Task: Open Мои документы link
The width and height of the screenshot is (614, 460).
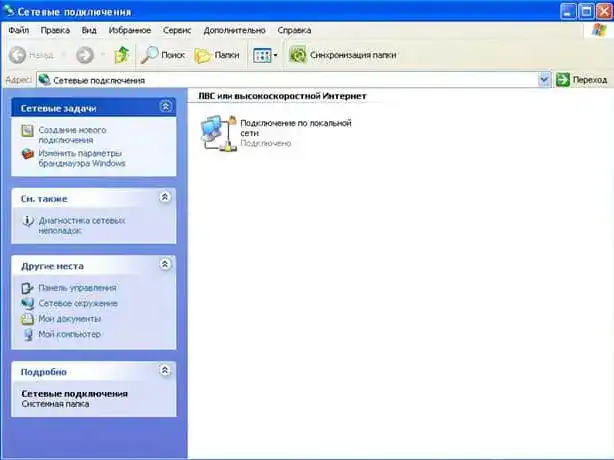Action: tap(70, 319)
